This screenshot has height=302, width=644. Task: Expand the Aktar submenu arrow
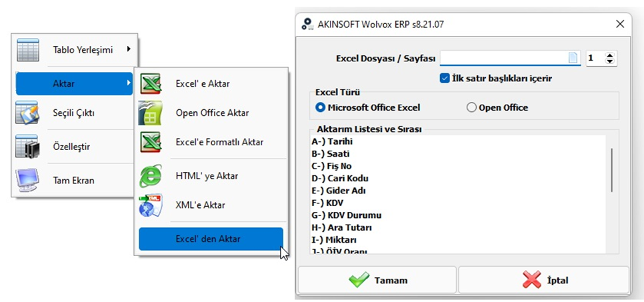pos(129,83)
